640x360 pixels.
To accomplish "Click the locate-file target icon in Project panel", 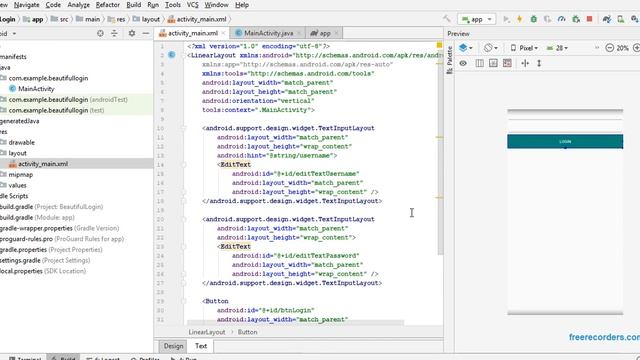I will [x=100, y=33].
